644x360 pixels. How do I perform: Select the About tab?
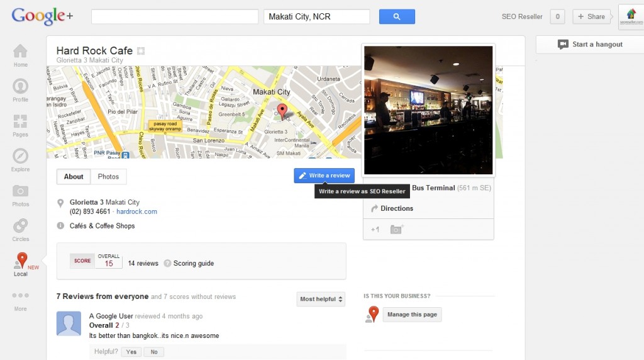pos(74,177)
